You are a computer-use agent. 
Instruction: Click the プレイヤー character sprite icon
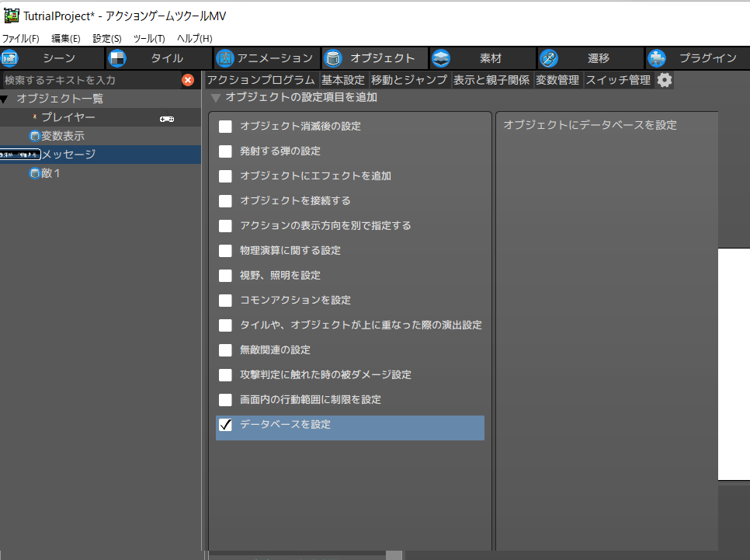point(34,117)
